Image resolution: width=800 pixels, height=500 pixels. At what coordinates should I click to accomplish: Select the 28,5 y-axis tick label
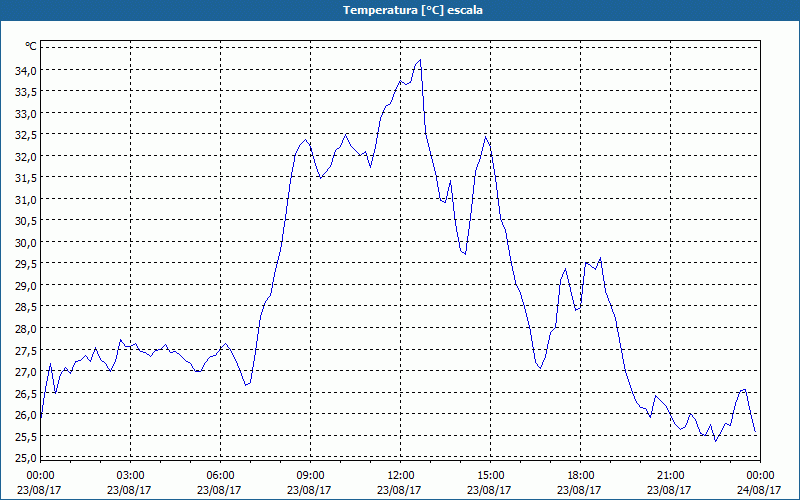pos(26,307)
